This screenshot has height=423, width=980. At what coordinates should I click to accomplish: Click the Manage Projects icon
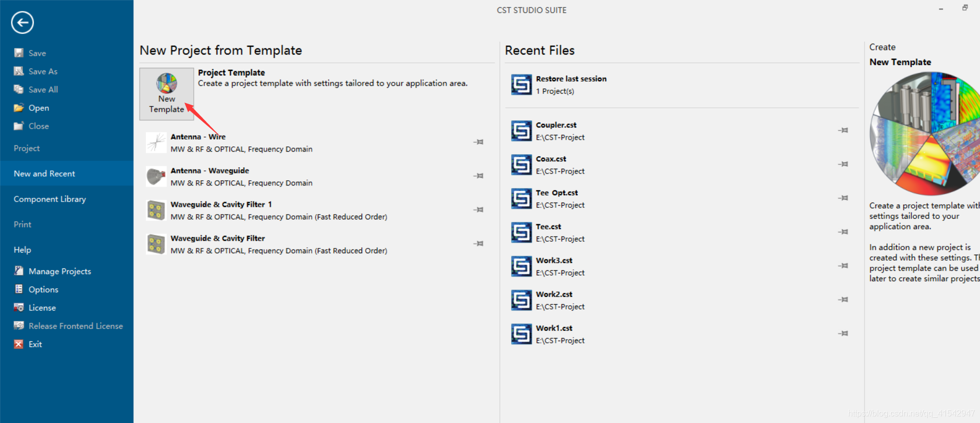19,271
